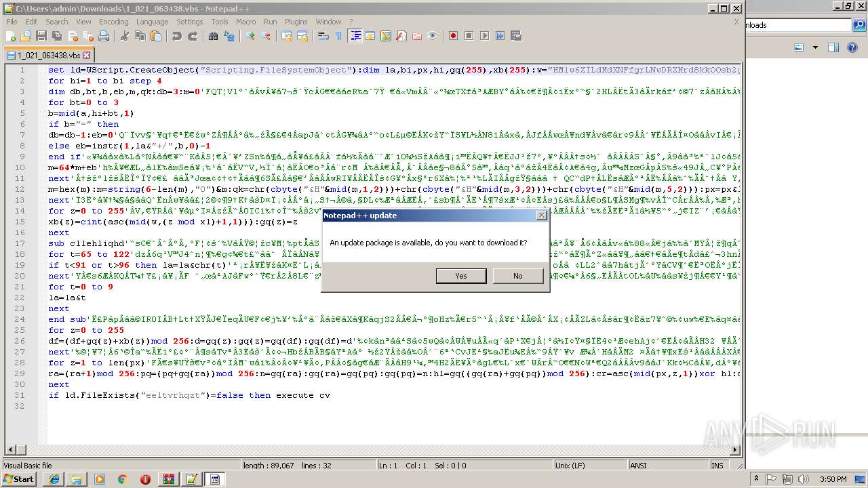The height and width of the screenshot is (488, 868).
Task: Click the search box in the Explorer window
Action: (798, 25)
